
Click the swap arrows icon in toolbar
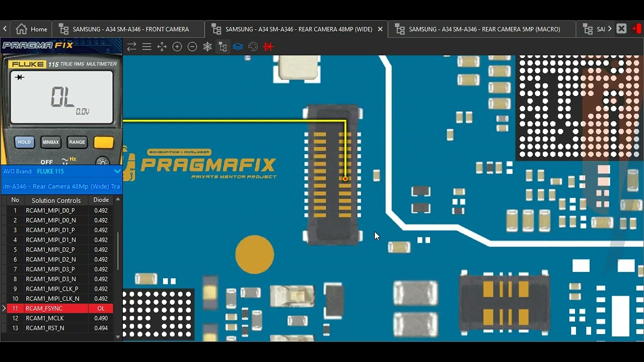131,47
